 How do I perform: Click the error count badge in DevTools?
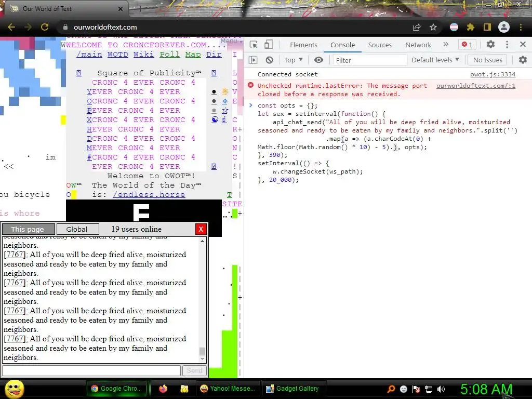click(467, 45)
